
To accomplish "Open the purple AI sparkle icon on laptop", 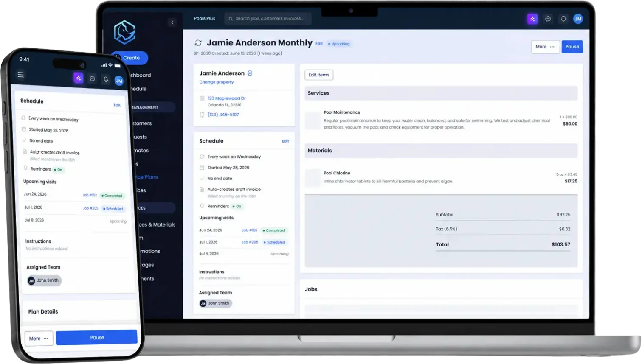I will click(x=532, y=19).
